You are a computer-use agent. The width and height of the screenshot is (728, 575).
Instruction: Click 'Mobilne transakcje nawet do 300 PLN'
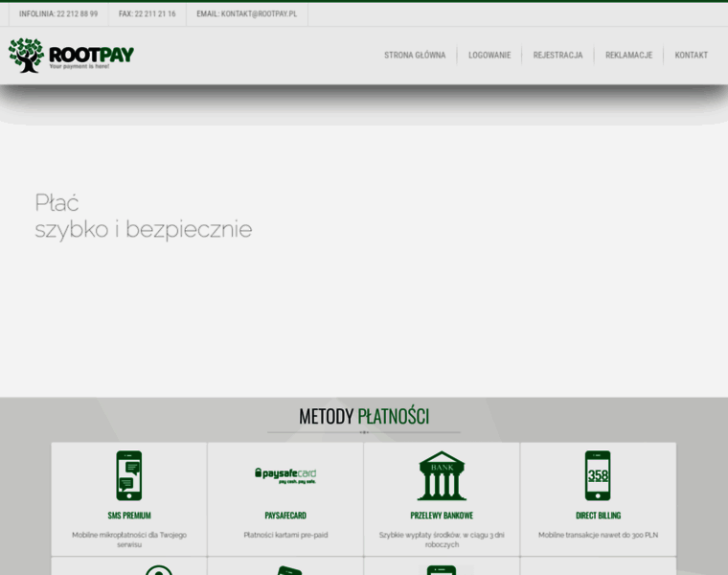(598, 535)
